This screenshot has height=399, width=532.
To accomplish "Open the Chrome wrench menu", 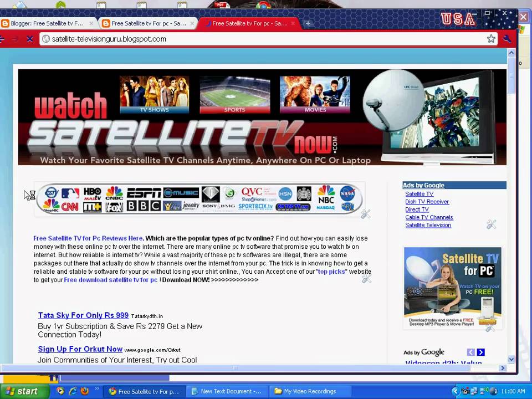I will click(507, 39).
